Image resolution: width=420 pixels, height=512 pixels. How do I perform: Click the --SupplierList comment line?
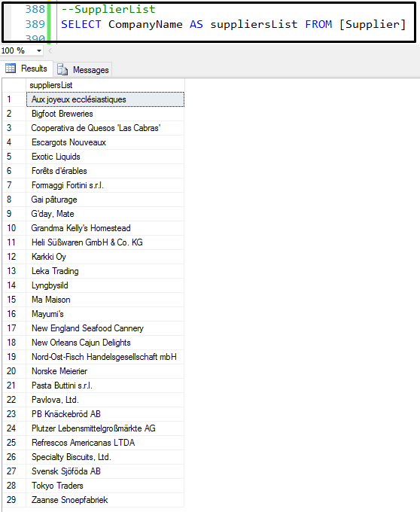tap(108, 9)
